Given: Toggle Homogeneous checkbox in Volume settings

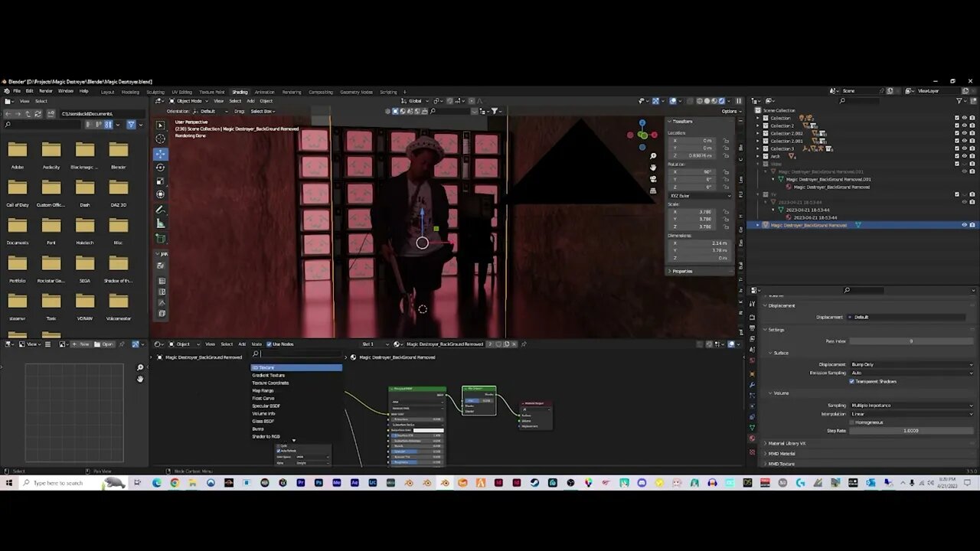Looking at the screenshot, I should tap(851, 422).
